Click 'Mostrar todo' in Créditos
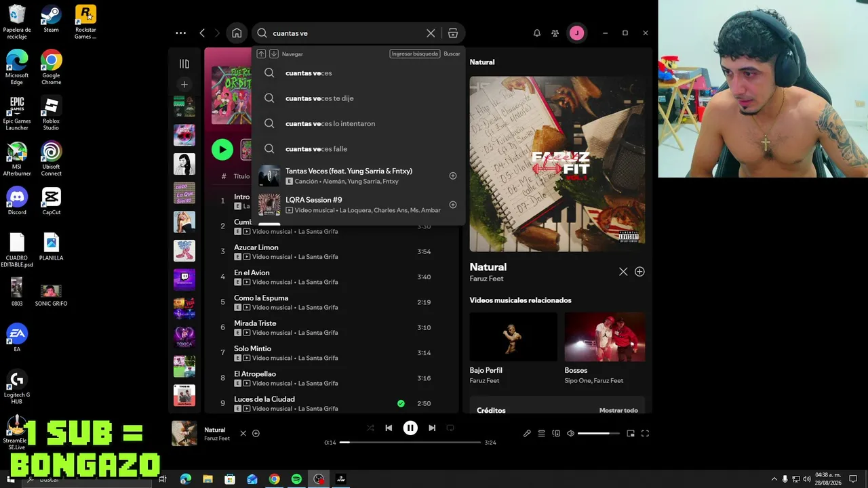 click(618, 411)
